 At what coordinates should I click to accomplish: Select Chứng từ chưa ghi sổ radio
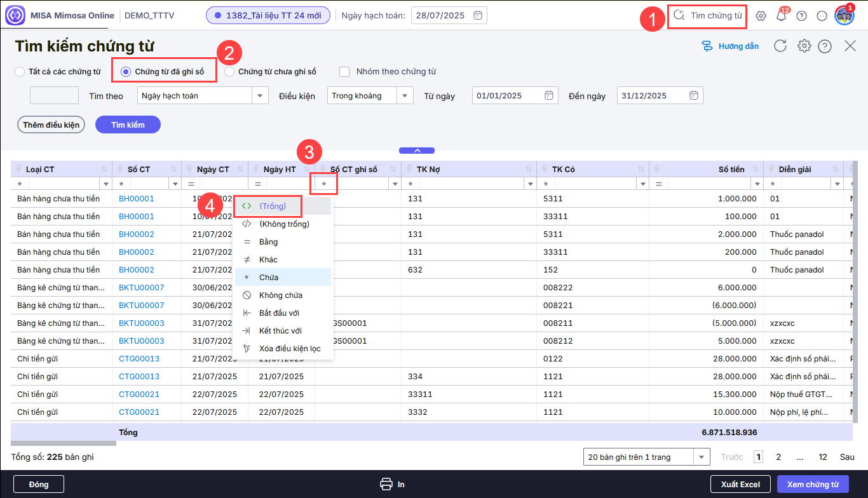[x=229, y=72]
